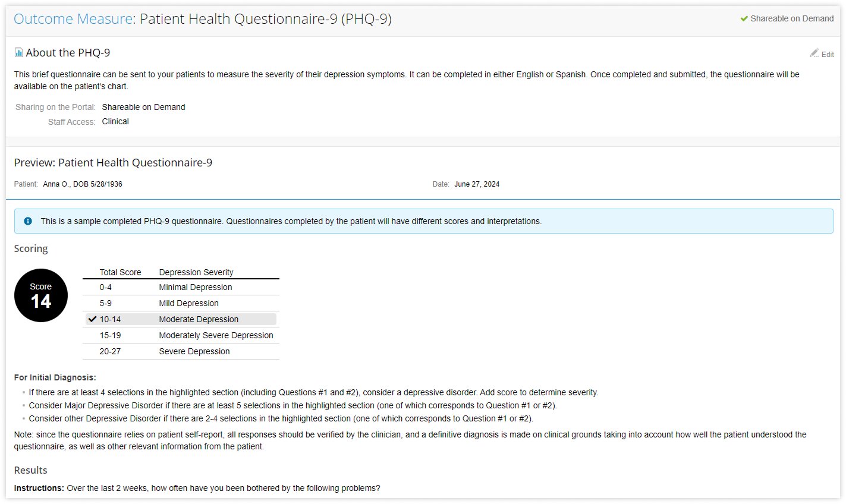This screenshot has width=846, height=504.
Task: Click the black Score 14 circle
Action: (41, 295)
